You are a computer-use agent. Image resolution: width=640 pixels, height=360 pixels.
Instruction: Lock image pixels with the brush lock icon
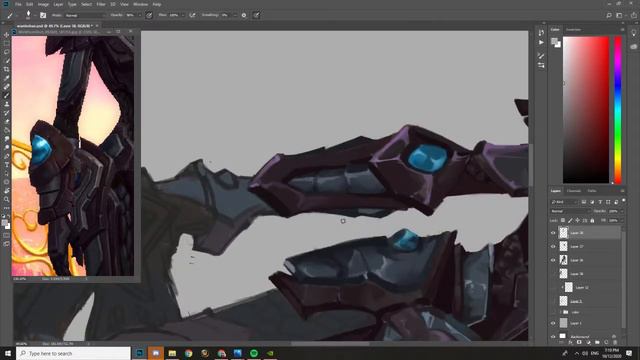[570, 220]
